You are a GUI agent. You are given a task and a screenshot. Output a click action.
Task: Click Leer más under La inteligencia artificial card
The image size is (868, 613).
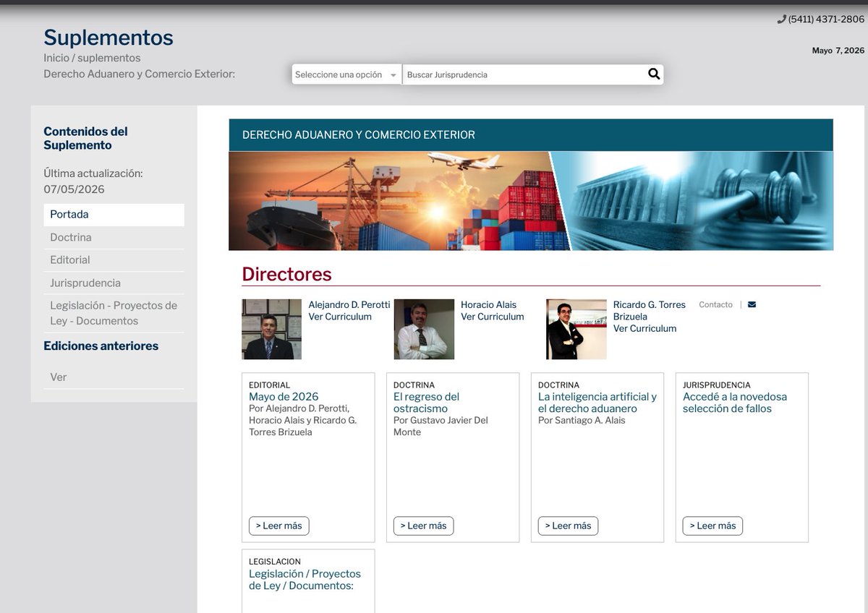[x=568, y=526]
